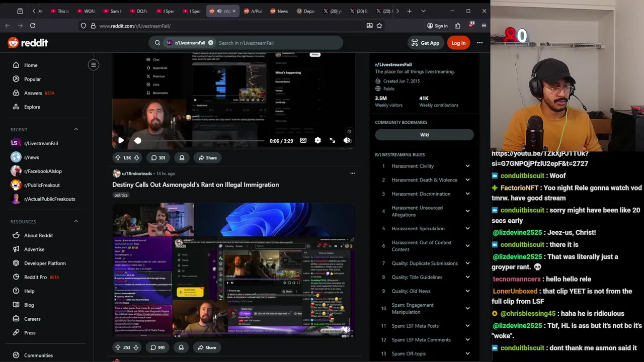Image resolution: width=644 pixels, height=362 pixels.
Task: Open r/PublicFreakout from recent communities
Action: point(42,185)
